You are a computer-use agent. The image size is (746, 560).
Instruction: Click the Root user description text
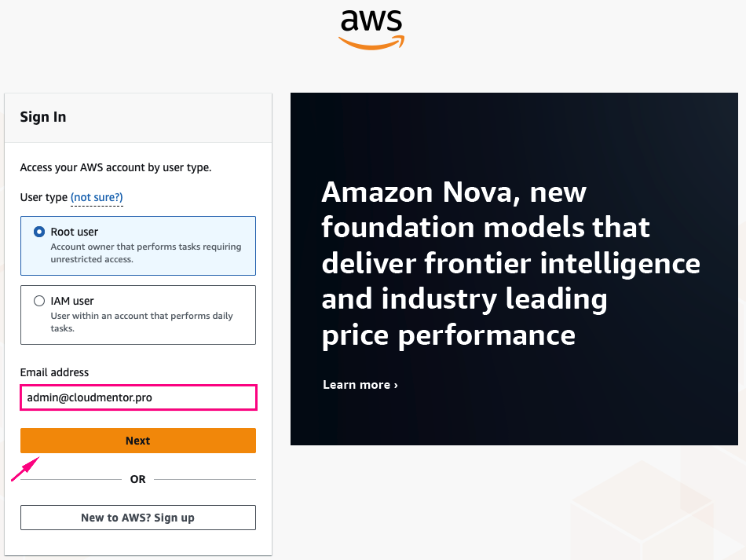click(x=146, y=253)
